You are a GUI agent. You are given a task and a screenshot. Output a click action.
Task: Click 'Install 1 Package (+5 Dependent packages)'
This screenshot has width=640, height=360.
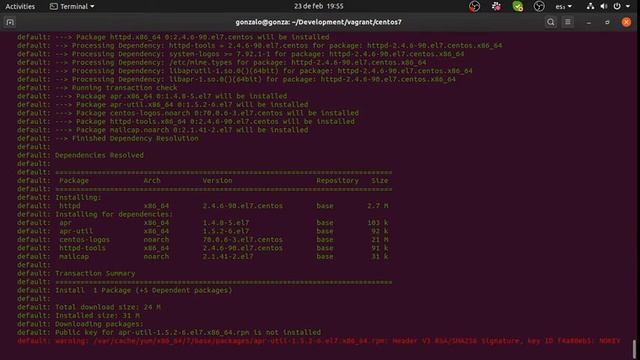click(143, 290)
